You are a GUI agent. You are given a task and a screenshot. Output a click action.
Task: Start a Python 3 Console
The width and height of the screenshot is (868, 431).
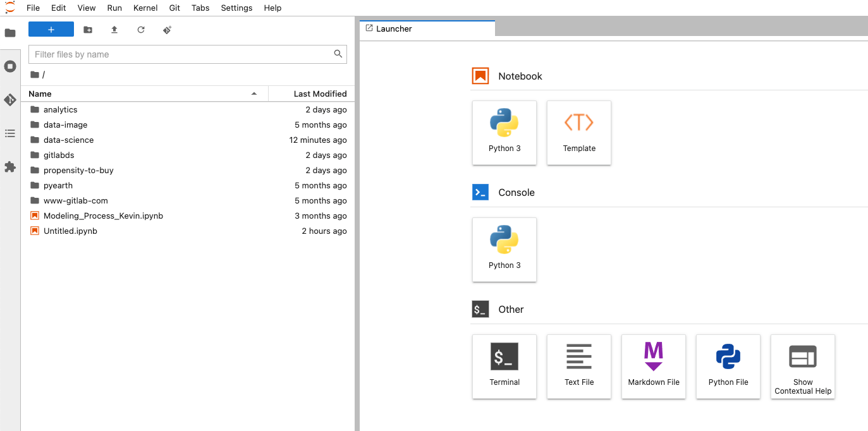point(504,250)
